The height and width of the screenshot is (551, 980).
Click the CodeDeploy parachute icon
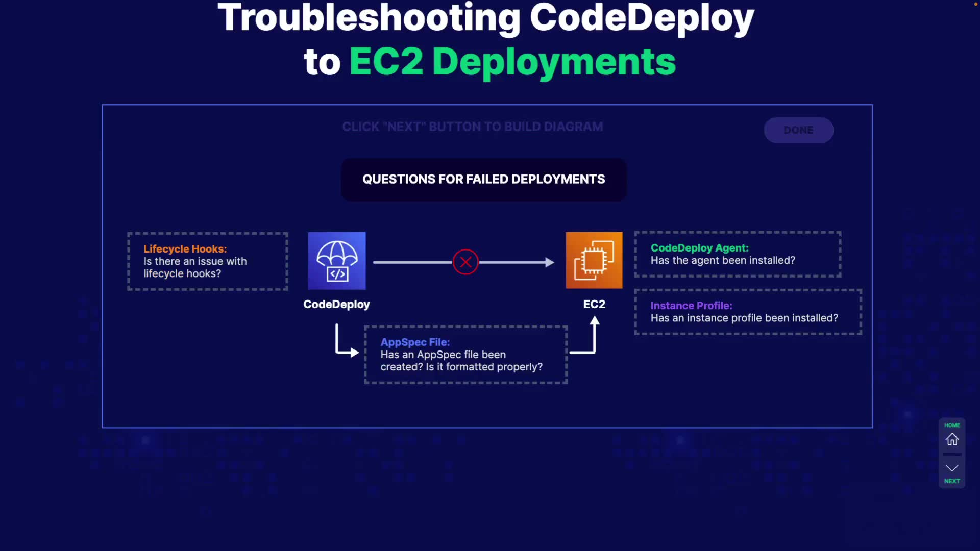(336, 261)
